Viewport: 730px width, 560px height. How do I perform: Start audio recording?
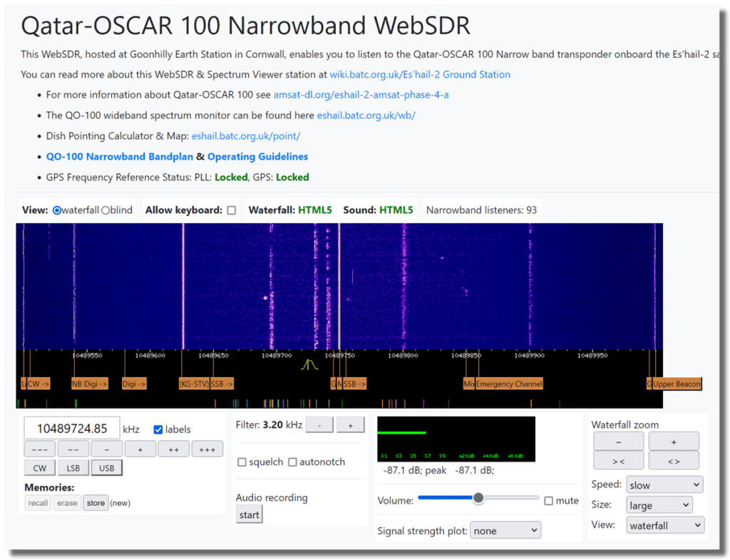tap(249, 515)
